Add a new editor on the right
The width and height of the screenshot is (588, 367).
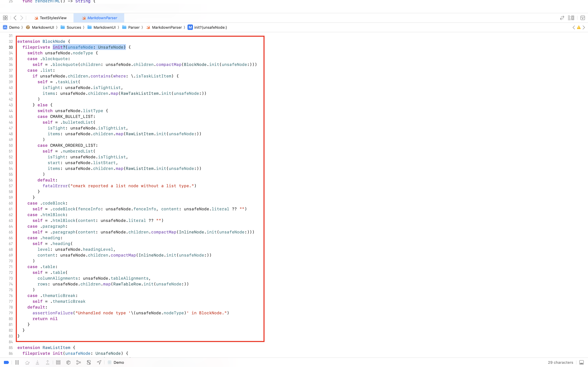583,18
